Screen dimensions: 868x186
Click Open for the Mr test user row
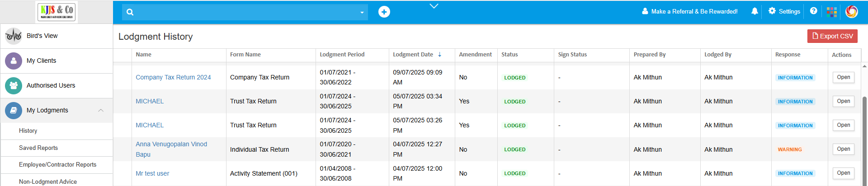(843, 173)
